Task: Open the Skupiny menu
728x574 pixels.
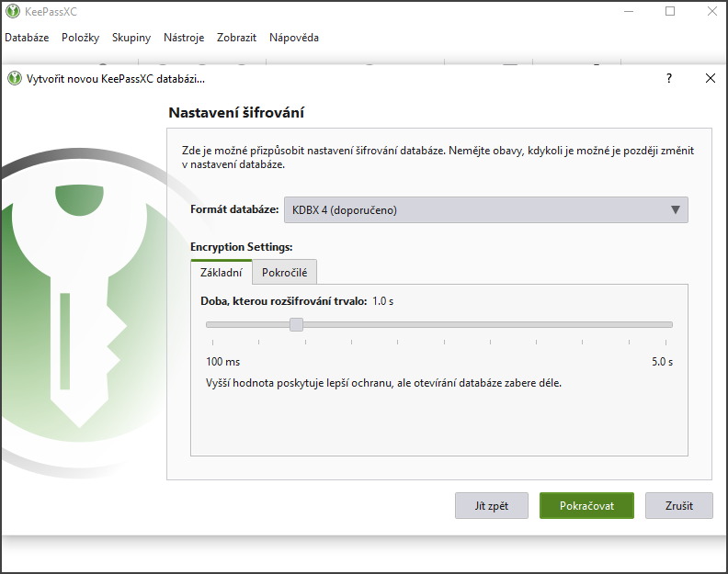Action: [x=131, y=38]
